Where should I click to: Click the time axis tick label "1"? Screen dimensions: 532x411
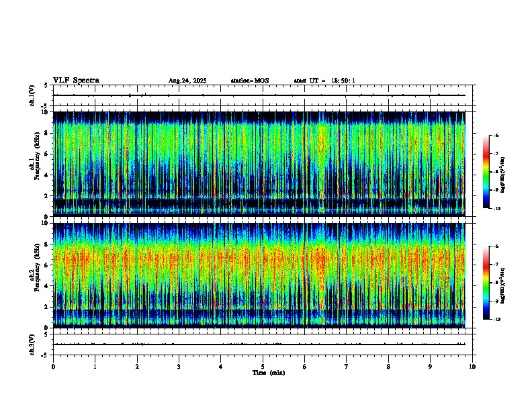point(95,367)
